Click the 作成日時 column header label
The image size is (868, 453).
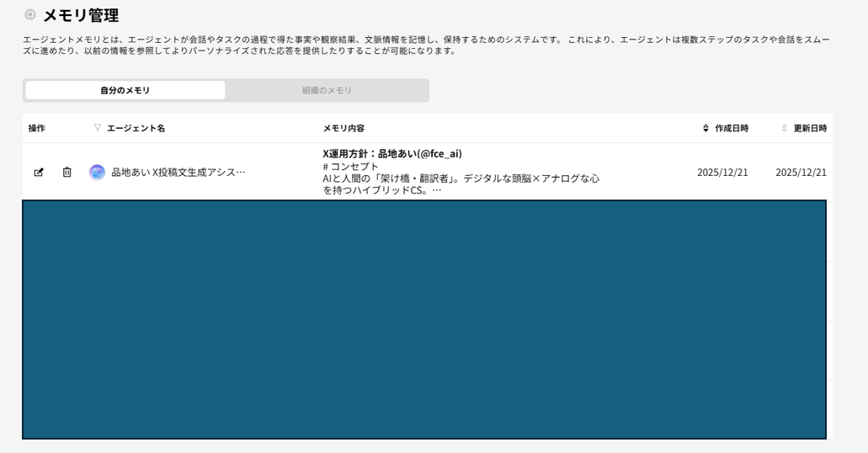(731, 128)
